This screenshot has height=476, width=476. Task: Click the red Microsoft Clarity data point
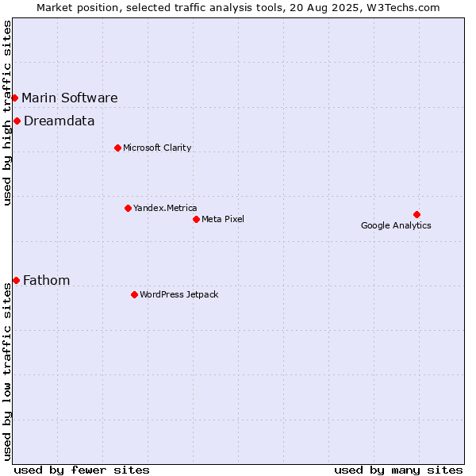click(117, 148)
